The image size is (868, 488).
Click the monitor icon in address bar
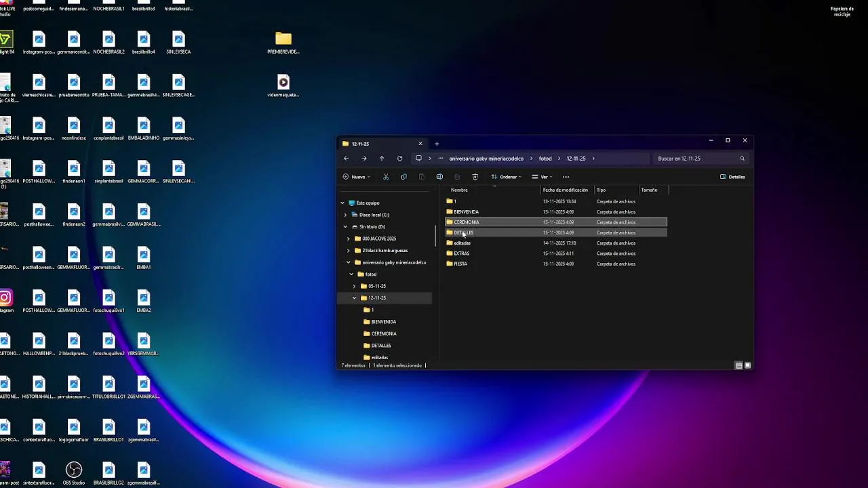418,159
